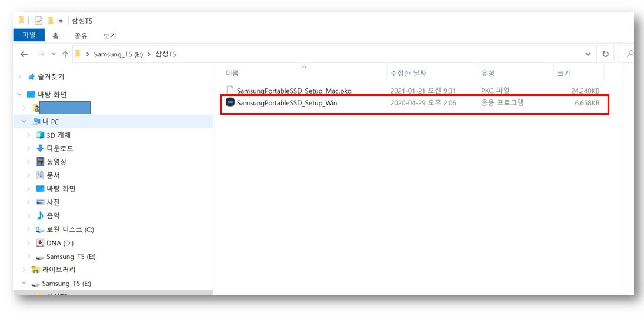Click the 로컬 디스크 (C:) drive icon

point(40,229)
